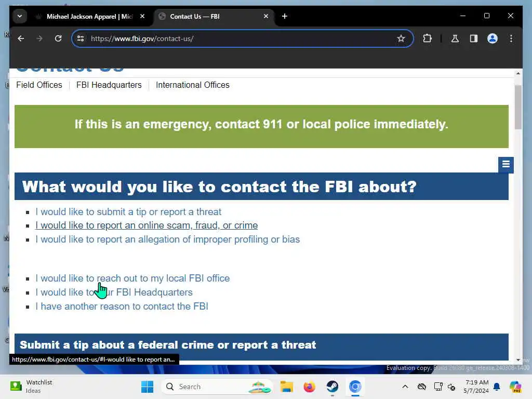Follow 'submit a tip or report a threat' link
The image size is (532, 399).
[x=128, y=212]
